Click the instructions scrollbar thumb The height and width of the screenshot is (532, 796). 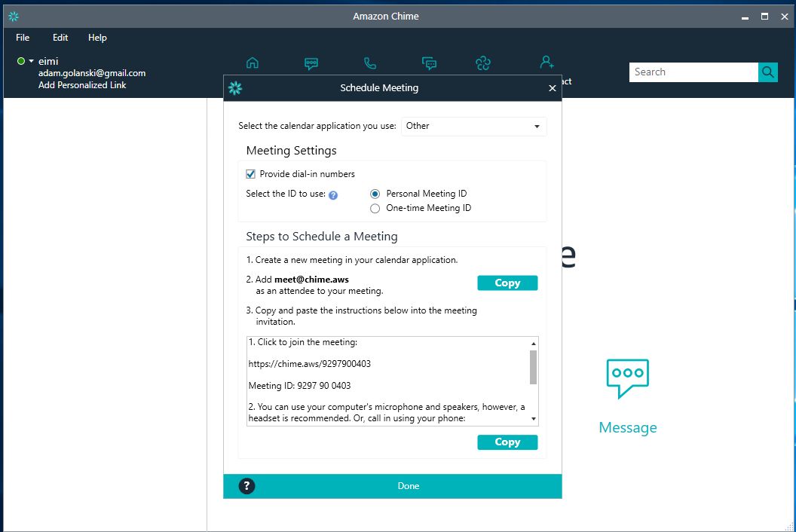pyautogui.click(x=533, y=367)
